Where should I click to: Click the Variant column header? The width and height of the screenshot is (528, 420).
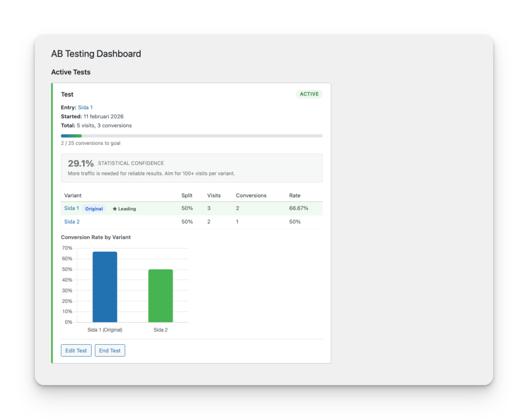pyautogui.click(x=73, y=195)
